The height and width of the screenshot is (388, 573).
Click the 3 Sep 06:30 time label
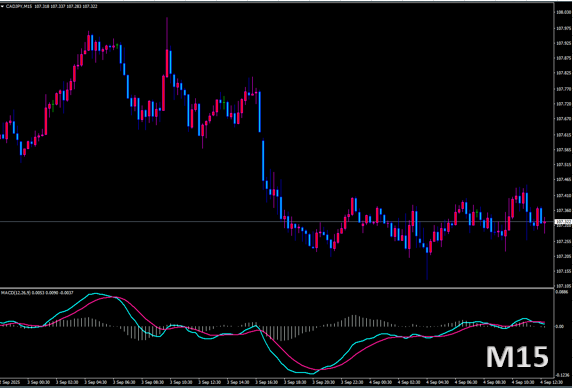(125, 382)
